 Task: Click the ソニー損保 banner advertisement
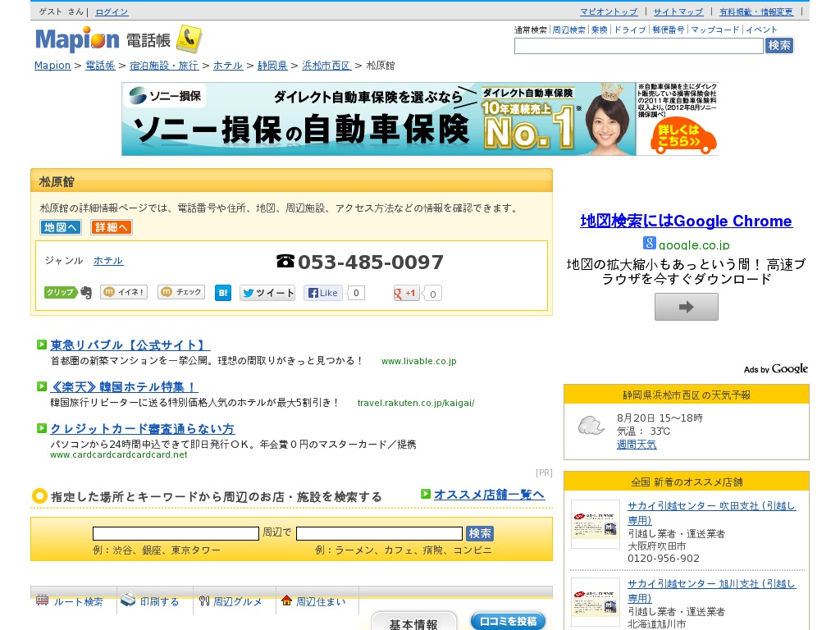click(x=420, y=119)
